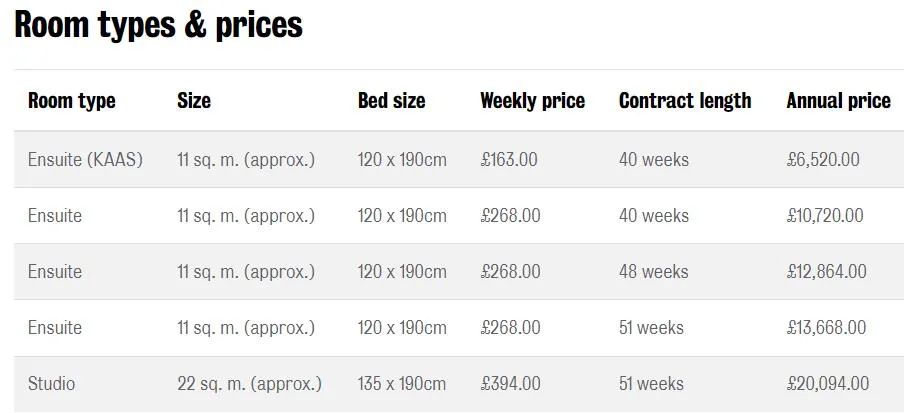
Task: Click the Room types & prices heading
Action: pyautogui.click(x=159, y=25)
